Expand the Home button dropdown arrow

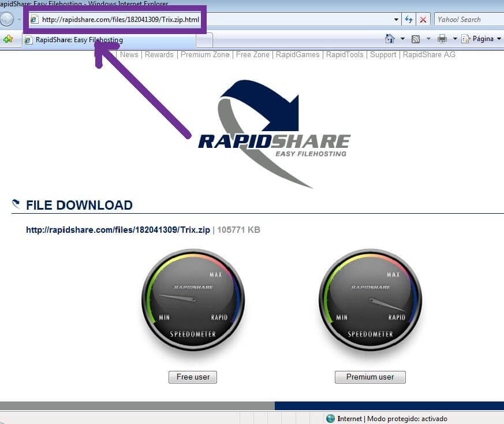(402, 39)
